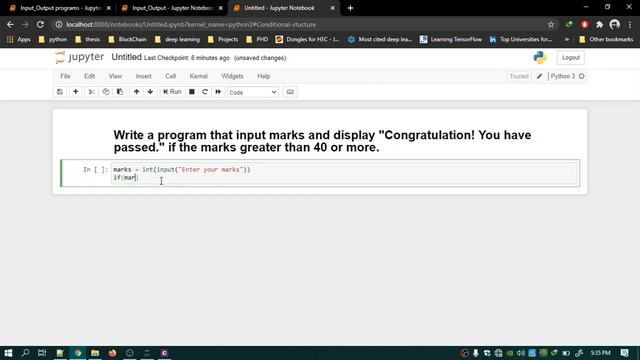Open the Cell menu
Image resolution: width=640 pixels, height=360 pixels.
170,76
